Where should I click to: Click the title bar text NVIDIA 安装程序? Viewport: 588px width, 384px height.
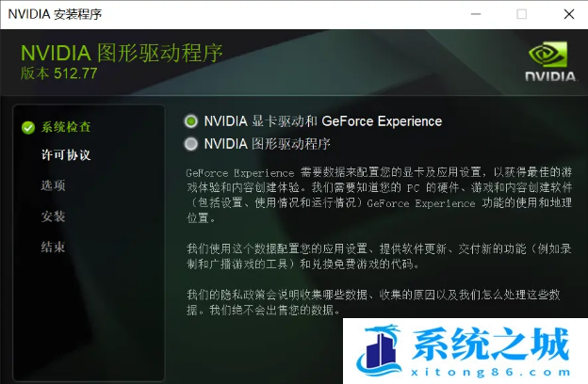pyautogui.click(x=55, y=14)
